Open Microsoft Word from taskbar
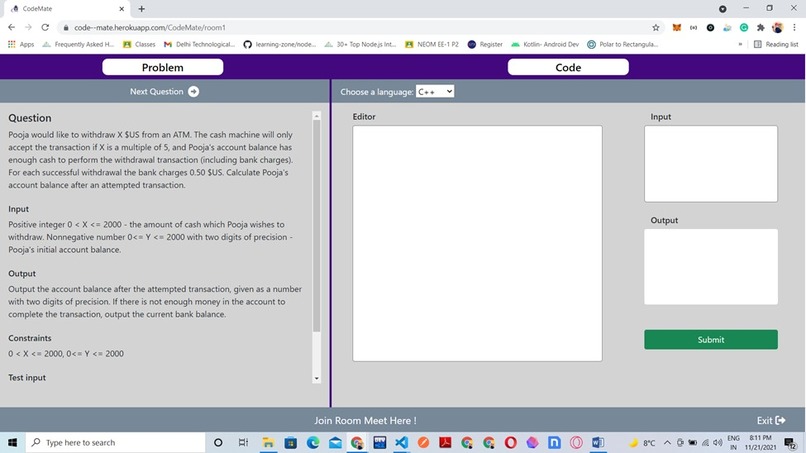The height and width of the screenshot is (453, 806). pyautogui.click(x=598, y=442)
